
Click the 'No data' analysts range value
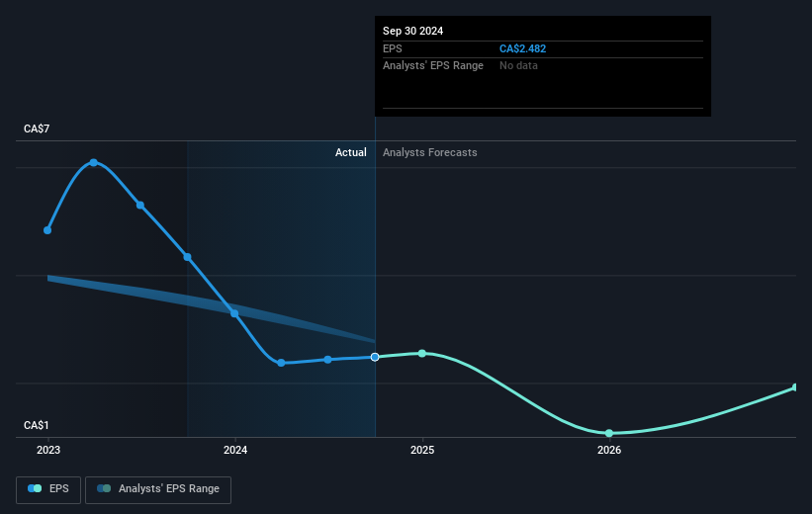tap(518, 66)
